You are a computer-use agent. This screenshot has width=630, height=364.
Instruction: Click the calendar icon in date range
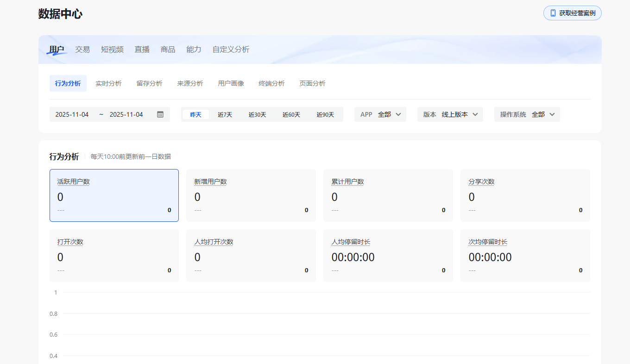coord(160,114)
